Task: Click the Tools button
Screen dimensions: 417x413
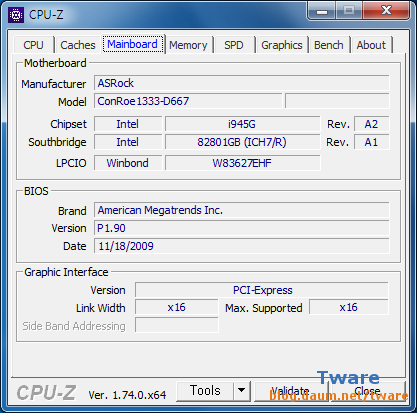Action: click(205, 391)
